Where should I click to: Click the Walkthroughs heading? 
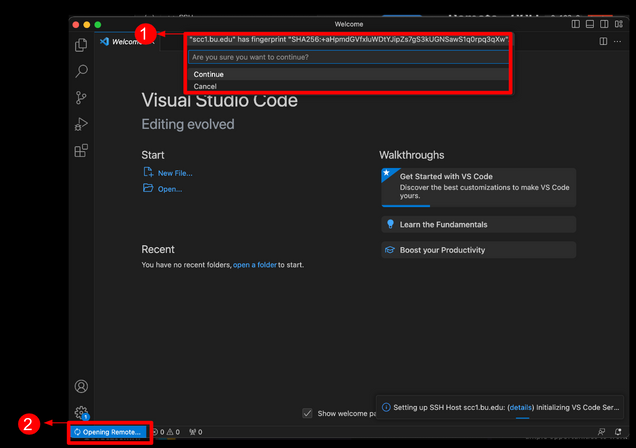(x=411, y=155)
